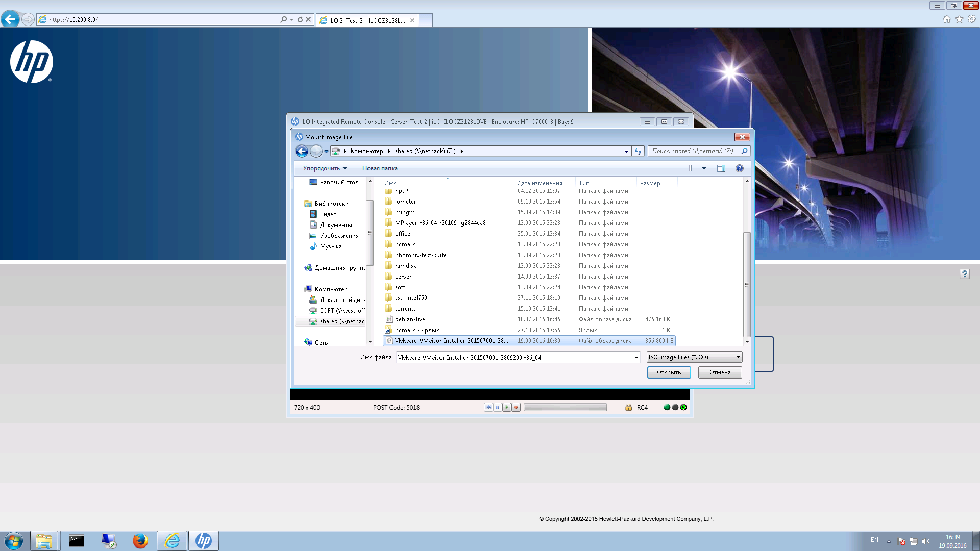Screen dimensions: 980x551
Task: Sort files by the Имя column
Action: coord(448,183)
